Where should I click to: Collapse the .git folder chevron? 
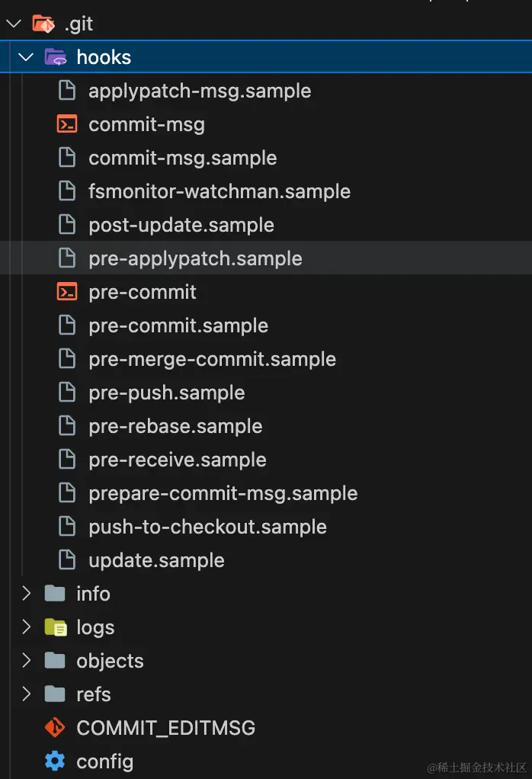click(x=13, y=24)
